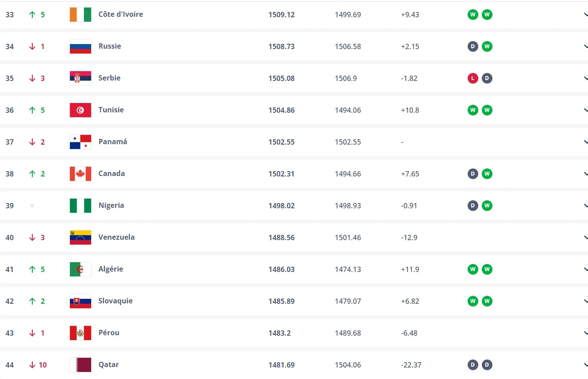588x379 pixels.
Task: Click the Canada maple leaf flag
Action: 81,174
